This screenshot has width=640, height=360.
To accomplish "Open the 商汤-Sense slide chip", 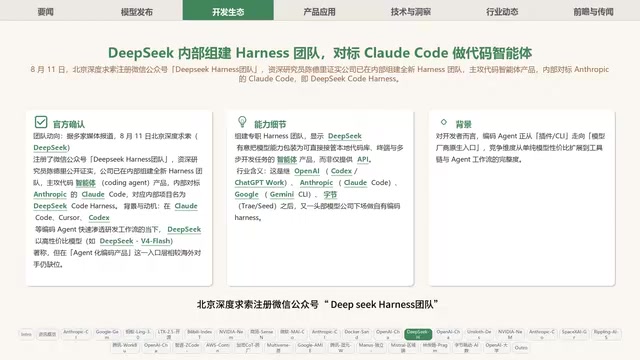I will (262, 334).
